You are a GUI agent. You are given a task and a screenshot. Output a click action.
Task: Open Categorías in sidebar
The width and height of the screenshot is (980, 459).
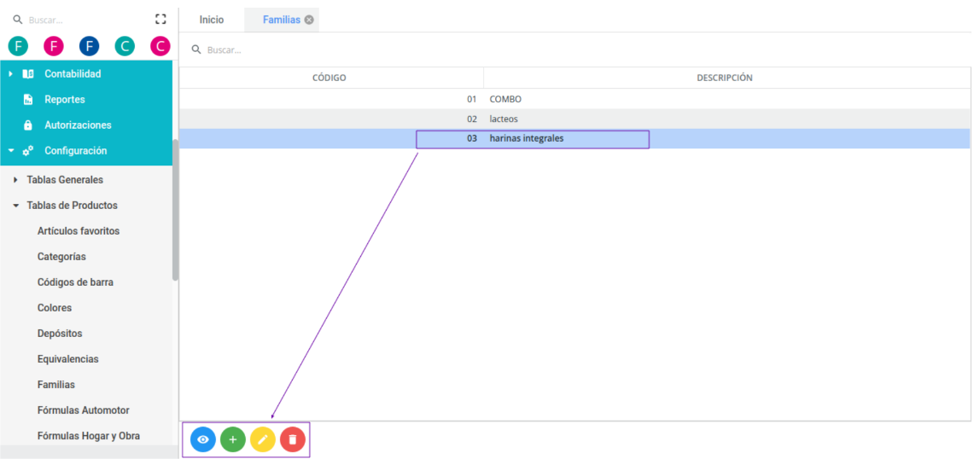(x=61, y=257)
